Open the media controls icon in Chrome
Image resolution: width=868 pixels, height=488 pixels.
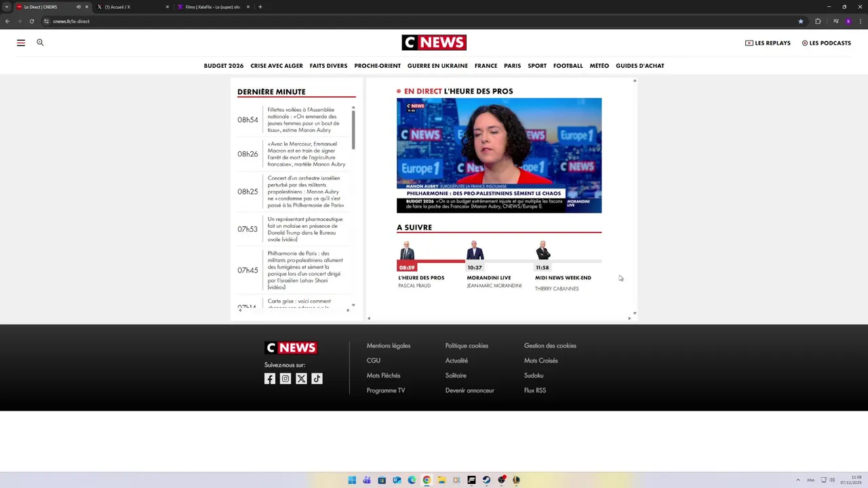836,21
